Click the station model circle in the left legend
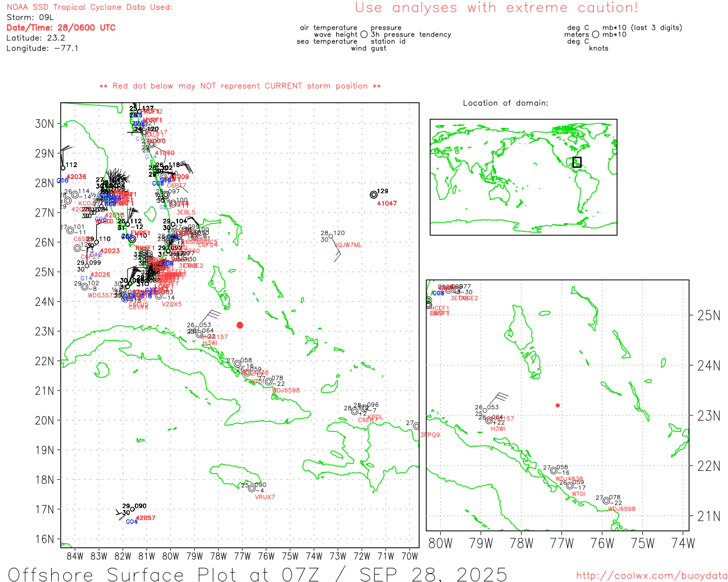This screenshot has width=728, height=582. tap(364, 35)
